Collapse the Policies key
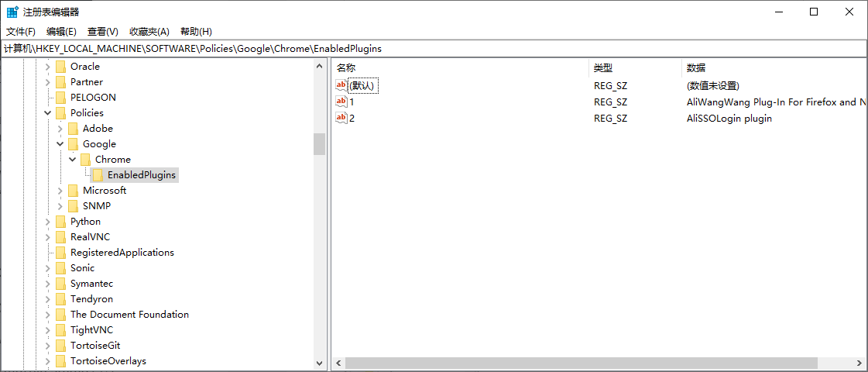The height and width of the screenshot is (372, 868). point(48,113)
